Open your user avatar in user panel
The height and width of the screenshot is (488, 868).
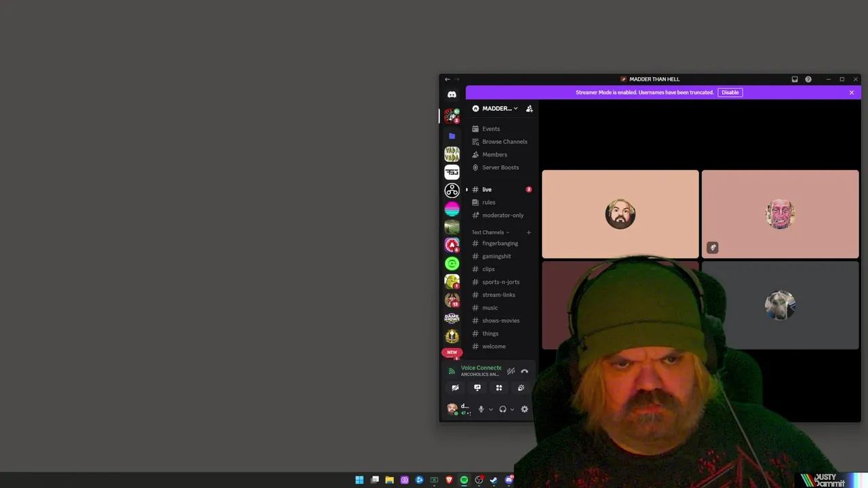point(452,409)
